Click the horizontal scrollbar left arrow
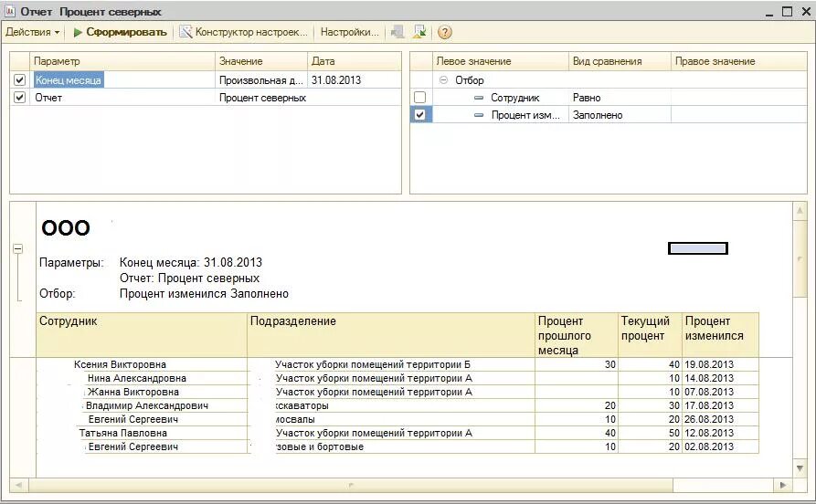816x504 pixels. 19,485
